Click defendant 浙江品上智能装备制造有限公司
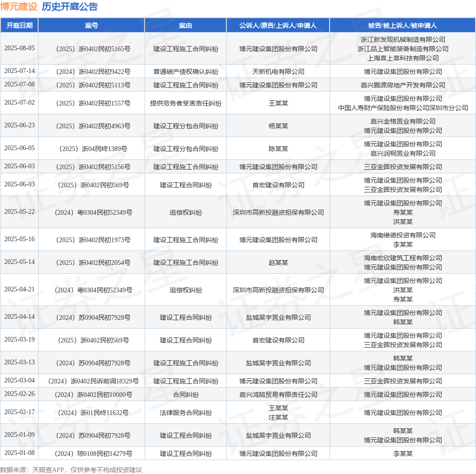The width and height of the screenshot is (476, 474). 403,49
